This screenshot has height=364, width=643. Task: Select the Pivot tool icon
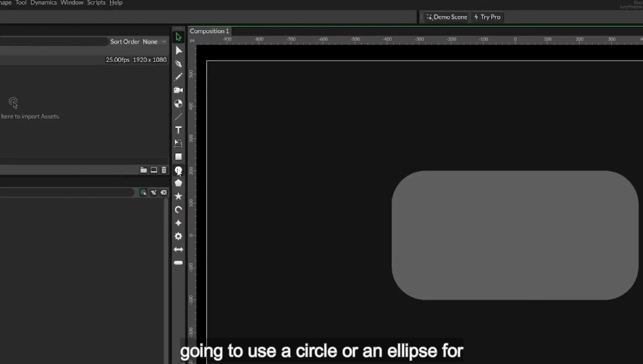coord(178,104)
